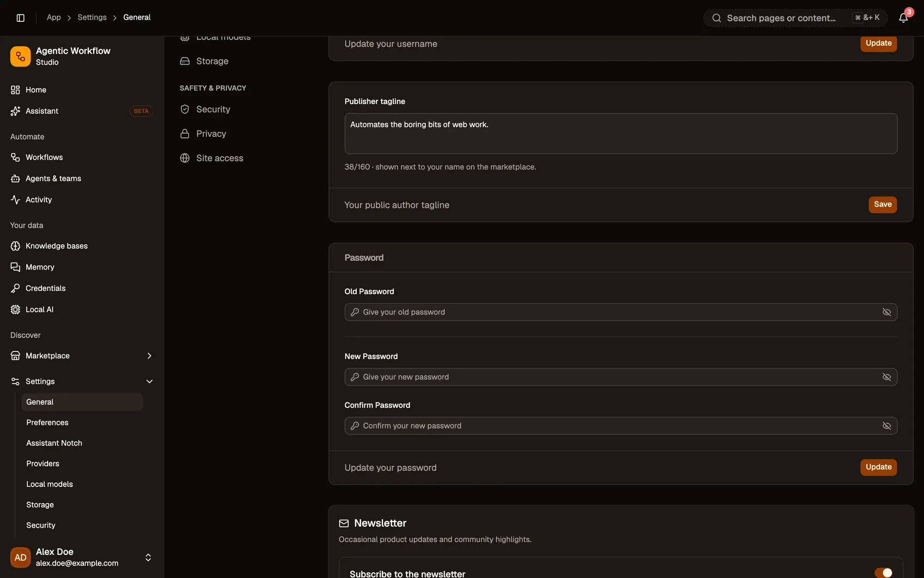Click key icon in old password field
This screenshot has height=578, width=924.
pyautogui.click(x=355, y=312)
